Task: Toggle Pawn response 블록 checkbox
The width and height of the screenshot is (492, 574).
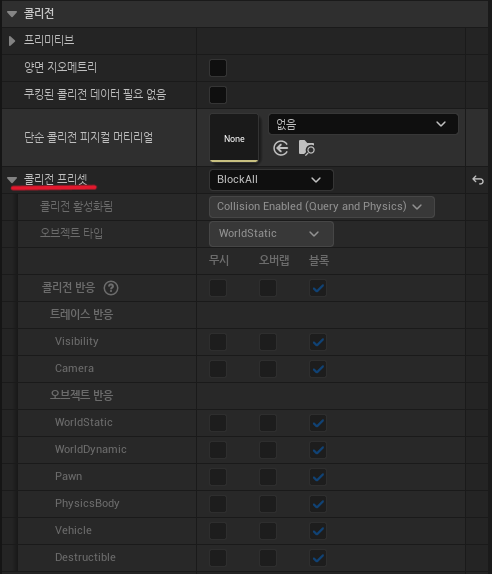Action: coord(318,477)
